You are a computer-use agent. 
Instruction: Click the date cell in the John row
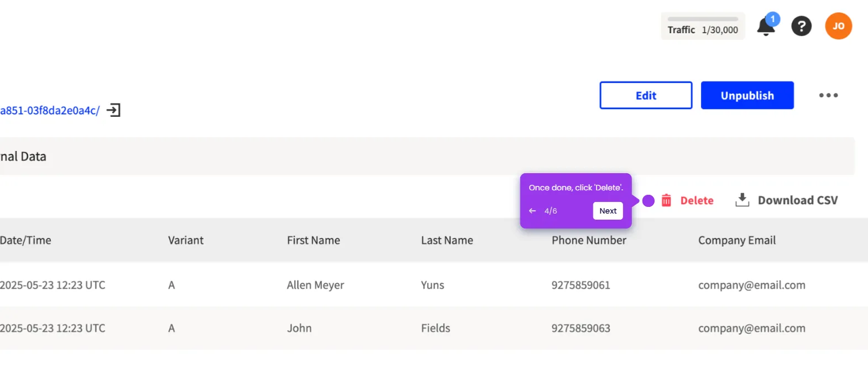[x=53, y=328]
